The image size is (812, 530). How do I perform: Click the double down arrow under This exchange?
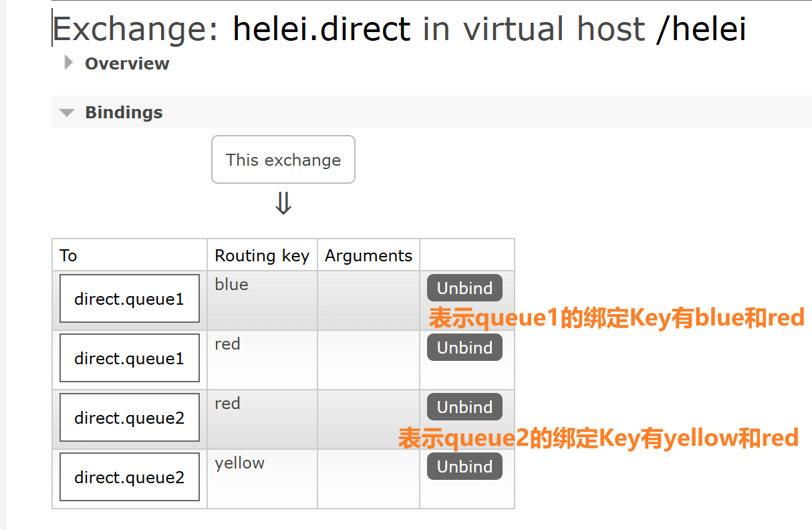point(283,204)
